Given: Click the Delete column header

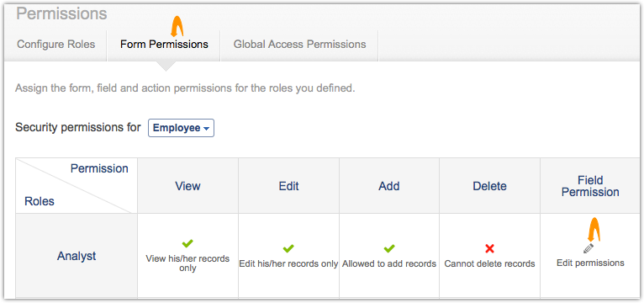Looking at the screenshot, I should click(489, 186).
